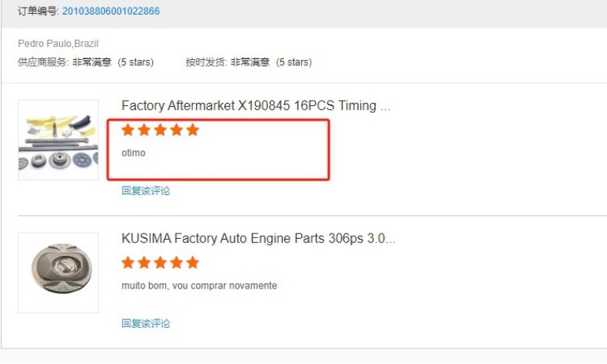Select the "otimo" review comment text

[x=134, y=153]
